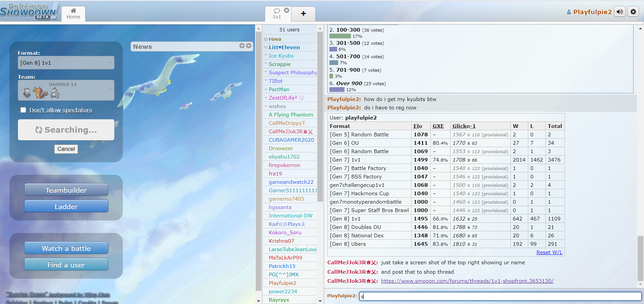644x304 pixels.
Task: Open the Forum footer link
Action: click(x=110, y=302)
